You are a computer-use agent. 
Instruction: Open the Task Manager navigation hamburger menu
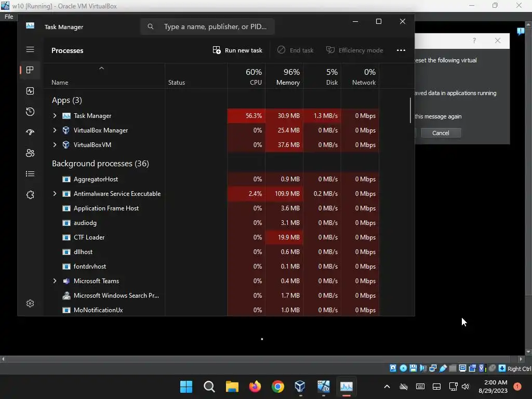(x=30, y=49)
